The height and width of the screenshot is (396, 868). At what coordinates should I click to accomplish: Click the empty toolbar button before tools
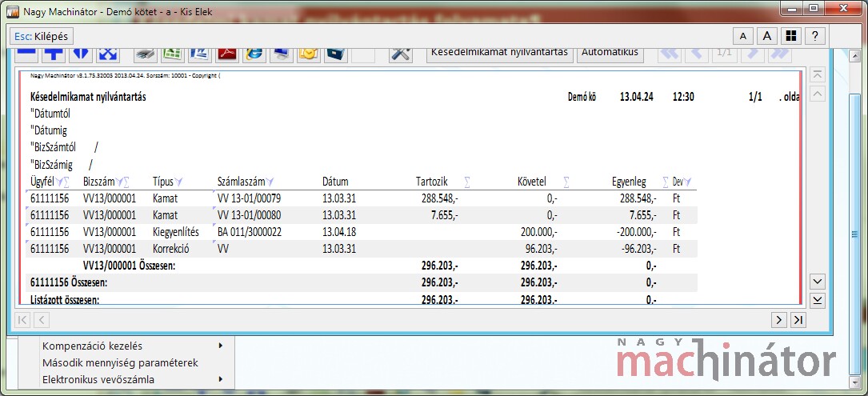pos(363,54)
